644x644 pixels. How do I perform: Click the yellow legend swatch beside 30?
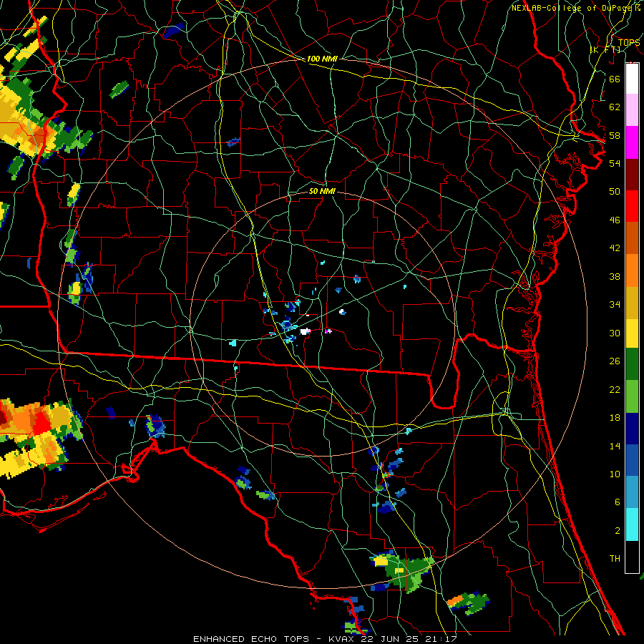click(632, 333)
